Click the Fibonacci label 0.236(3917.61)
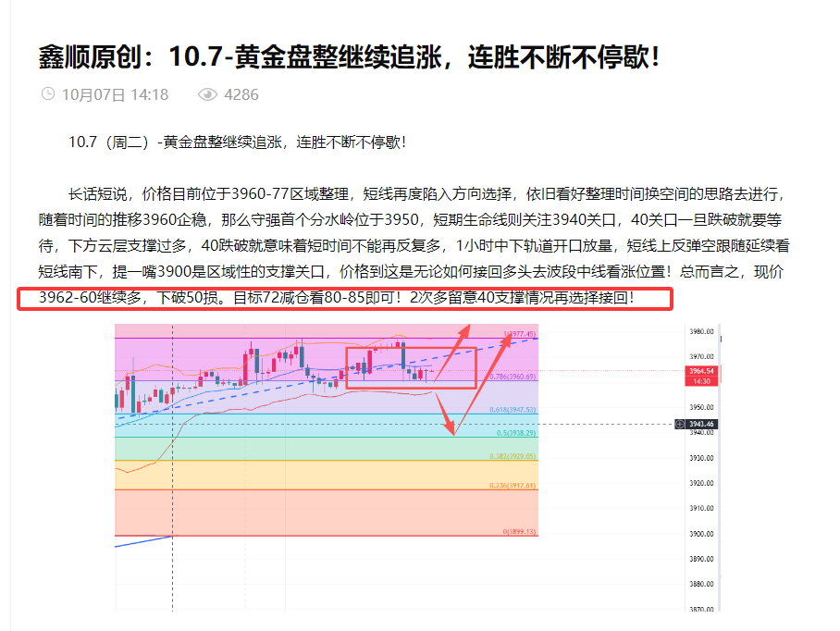This screenshot has height=631, width=840. tap(513, 486)
